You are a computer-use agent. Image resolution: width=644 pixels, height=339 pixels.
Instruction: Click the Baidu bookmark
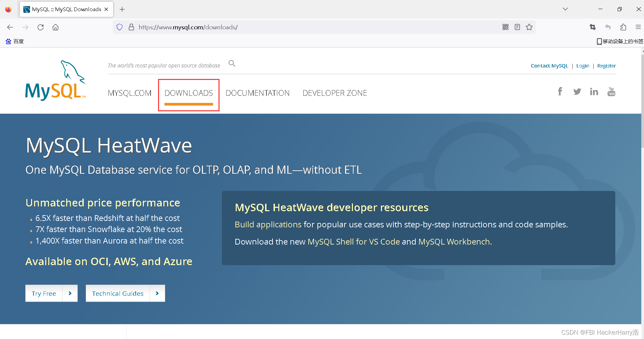(x=15, y=41)
